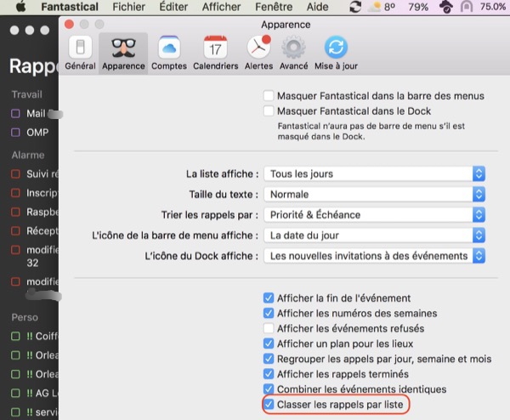Image resolution: width=510 pixels, height=420 pixels.
Task: Open the Comptes cloud icon
Action: pyautogui.click(x=168, y=51)
